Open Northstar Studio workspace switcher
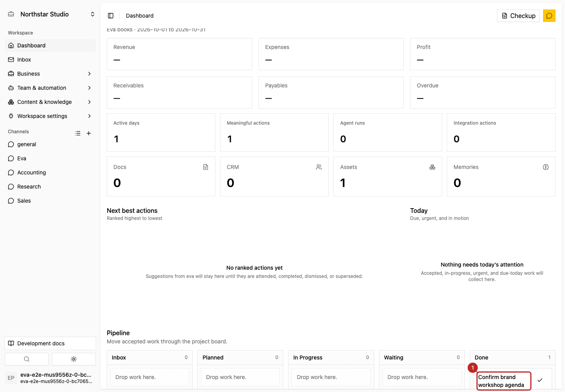Image resolution: width=565 pixels, height=392 pixels. coord(51,14)
